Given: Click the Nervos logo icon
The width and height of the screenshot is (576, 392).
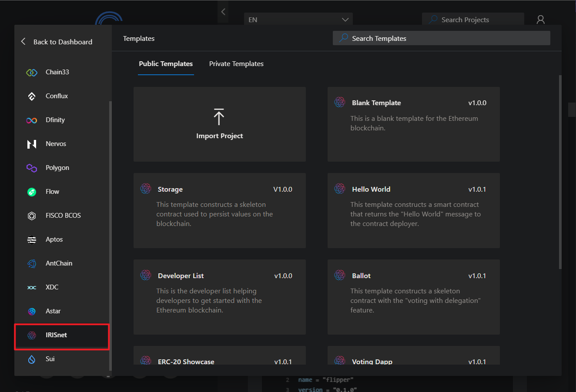Looking at the screenshot, I should pyautogui.click(x=32, y=144).
